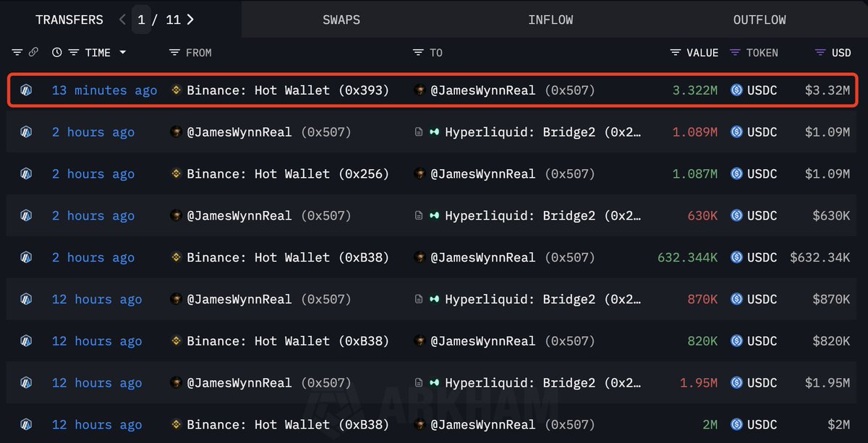Open the TO column filter

pyautogui.click(x=418, y=53)
